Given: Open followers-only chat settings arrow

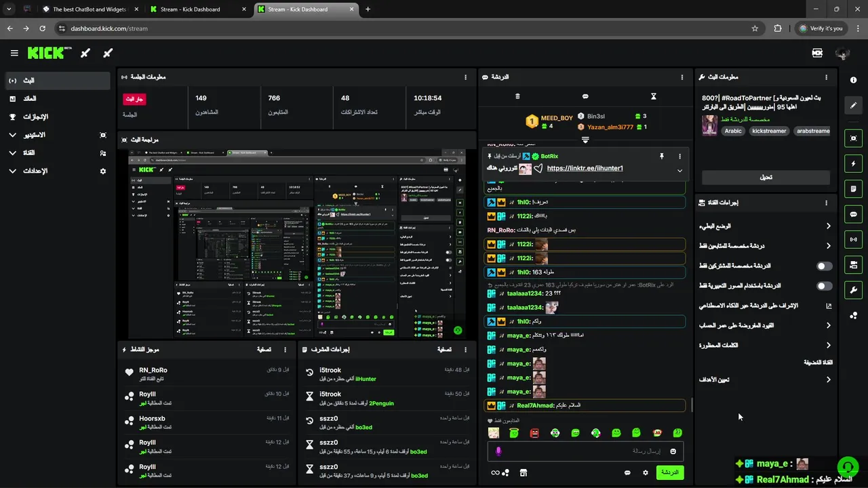Looking at the screenshot, I should click(828, 246).
